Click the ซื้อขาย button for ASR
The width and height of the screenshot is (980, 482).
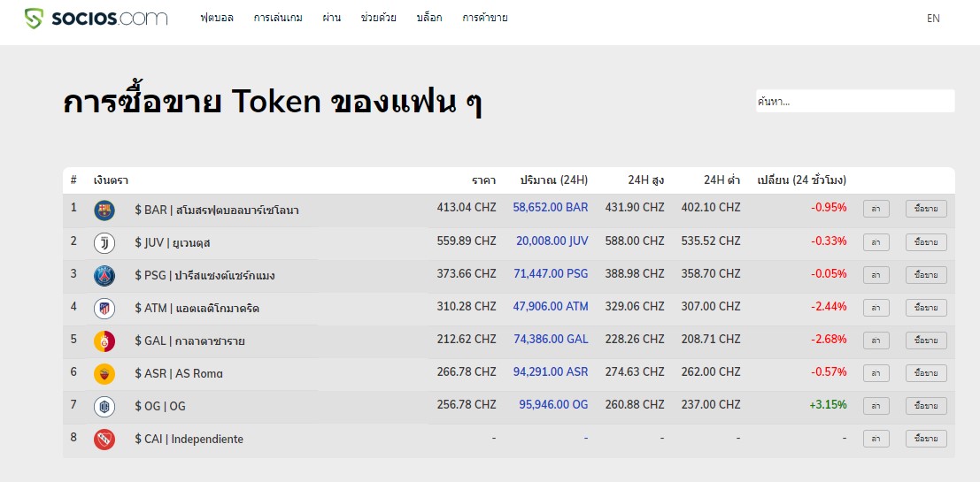[x=926, y=372]
